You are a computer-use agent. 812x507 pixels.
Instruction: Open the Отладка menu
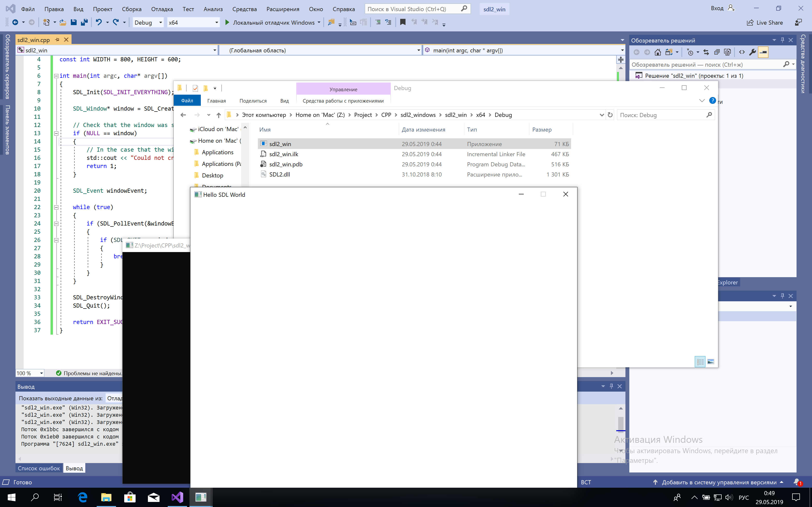pos(162,9)
